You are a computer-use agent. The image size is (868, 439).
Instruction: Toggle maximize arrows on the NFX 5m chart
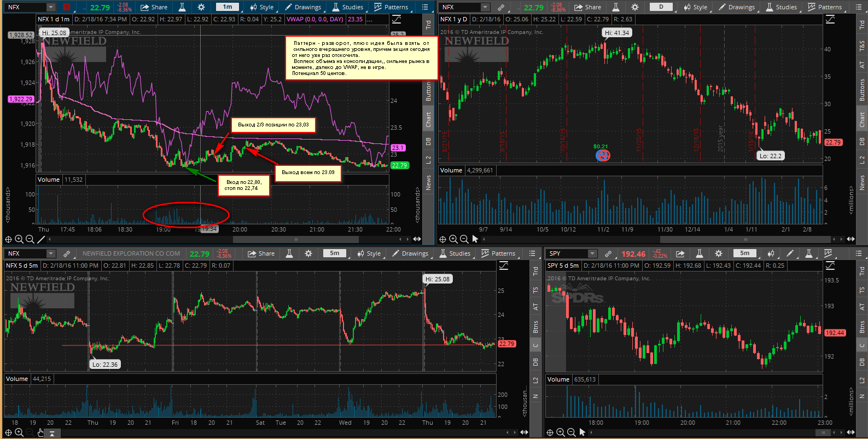[525, 432]
